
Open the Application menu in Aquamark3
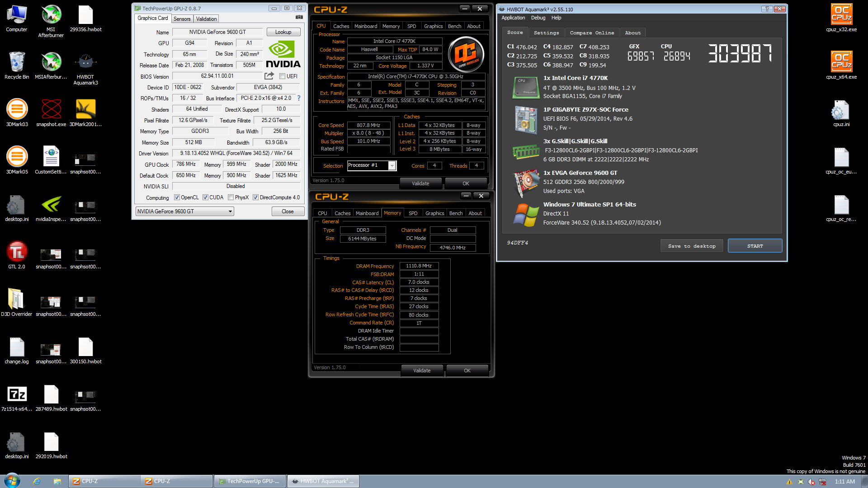[x=513, y=18]
